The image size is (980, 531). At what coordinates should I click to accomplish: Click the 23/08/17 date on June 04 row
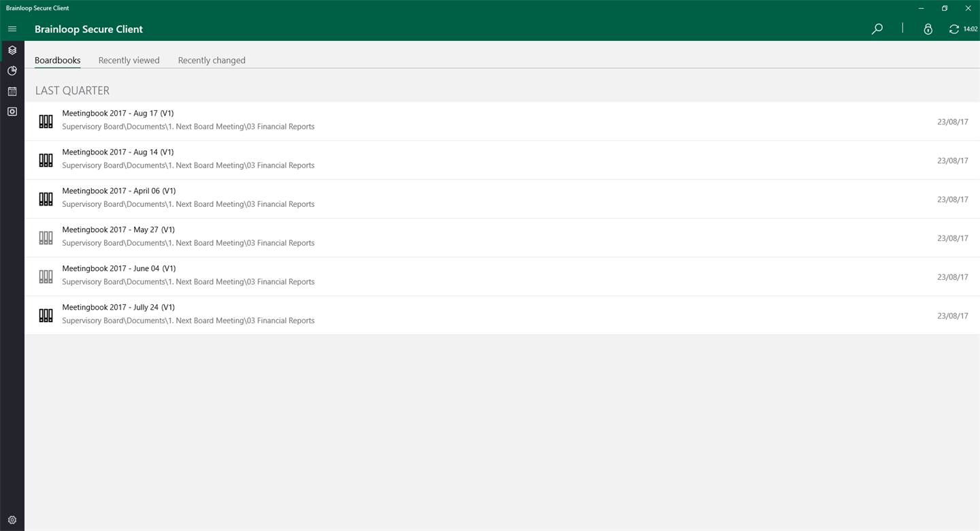(953, 277)
